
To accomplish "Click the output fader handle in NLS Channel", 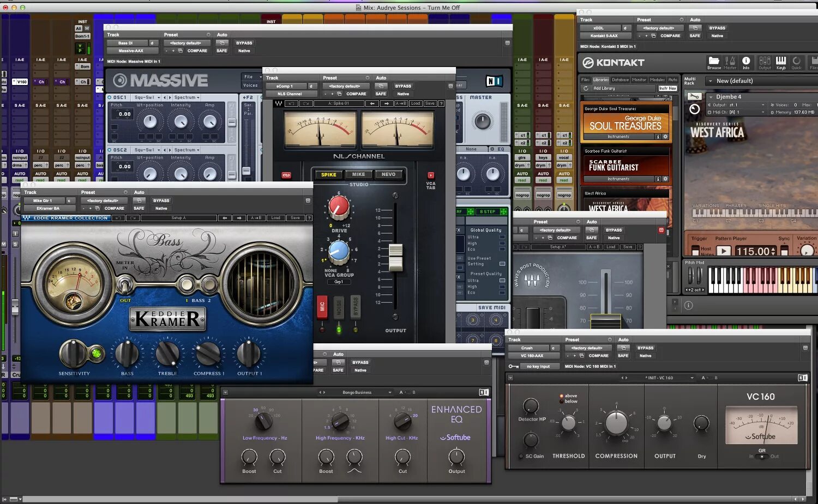I will pyautogui.click(x=395, y=258).
